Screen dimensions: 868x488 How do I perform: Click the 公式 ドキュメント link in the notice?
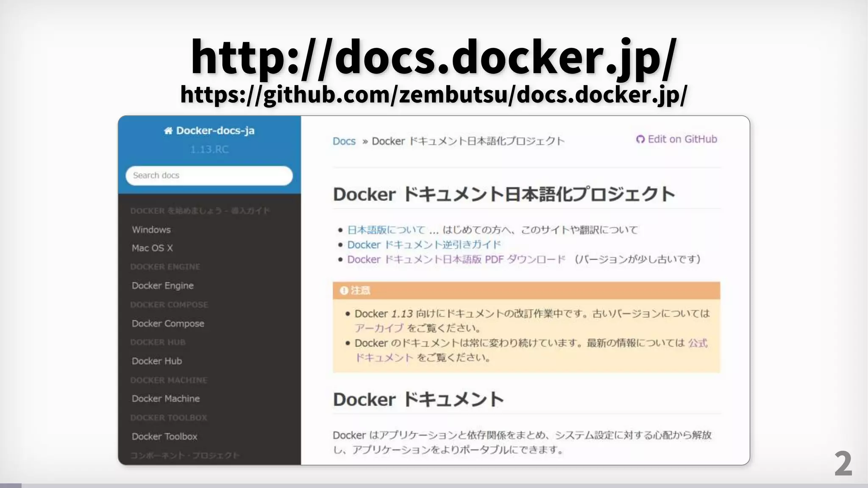coord(697,343)
